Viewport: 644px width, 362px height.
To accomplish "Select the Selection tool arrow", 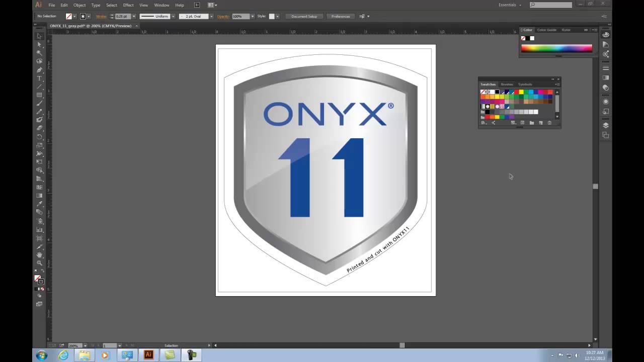I will pyautogui.click(x=39, y=36).
